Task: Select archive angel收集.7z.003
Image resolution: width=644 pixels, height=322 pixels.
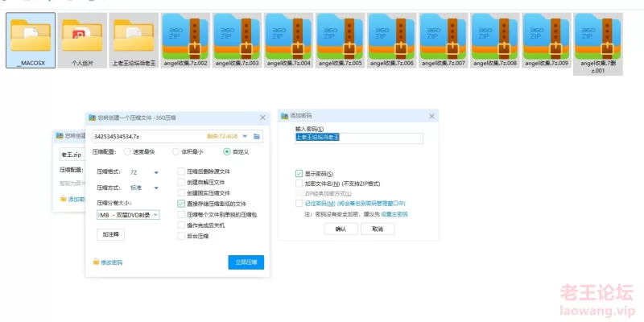Action: [x=237, y=40]
